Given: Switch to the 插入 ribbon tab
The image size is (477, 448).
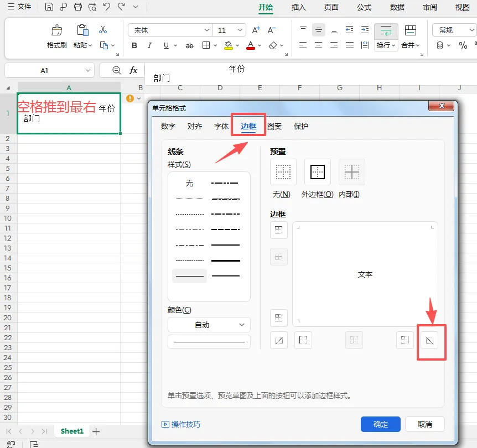Looking at the screenshot, I should pyautogui.click(x=298, y=7).
